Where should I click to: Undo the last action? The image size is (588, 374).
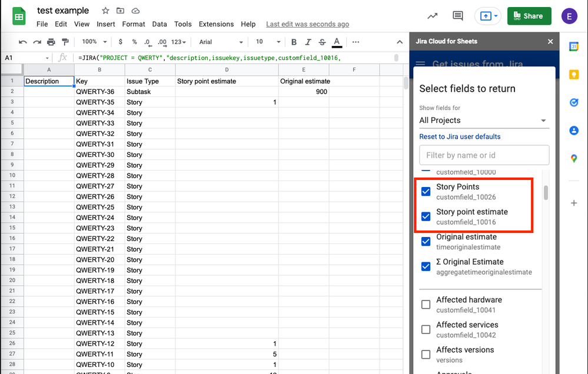tap(22, 42)
